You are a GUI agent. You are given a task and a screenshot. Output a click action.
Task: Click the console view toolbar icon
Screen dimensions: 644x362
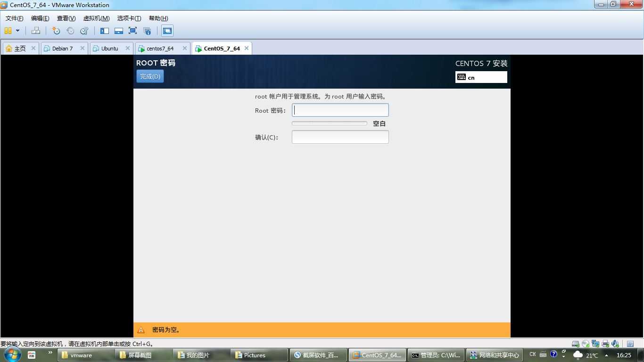pyautogui.click(x=167, y=31)
